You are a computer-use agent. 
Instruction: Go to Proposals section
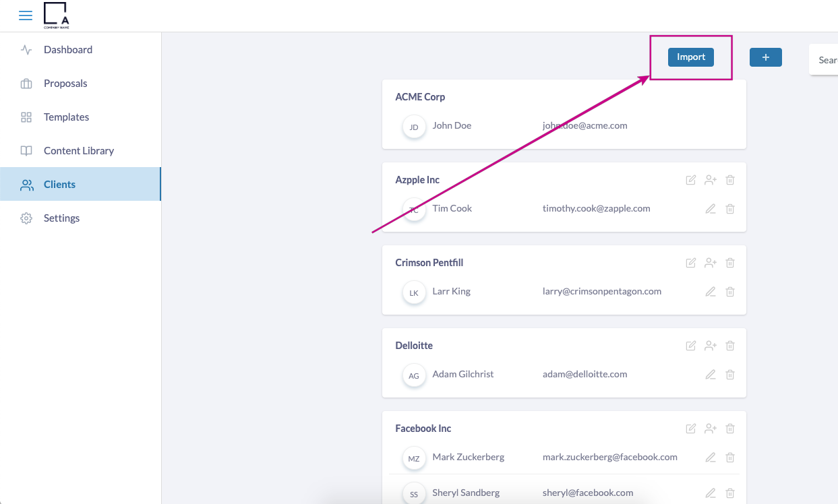coord(80,84)
